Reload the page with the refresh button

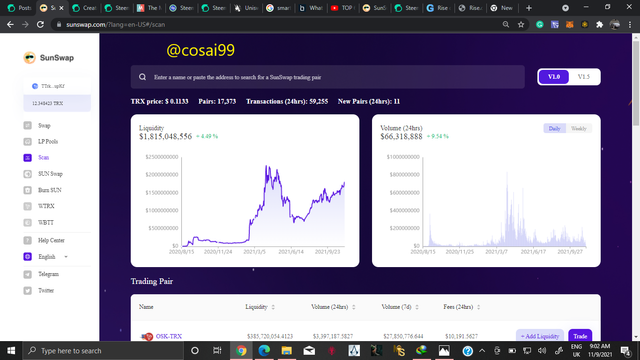click(x=40, y=24)
